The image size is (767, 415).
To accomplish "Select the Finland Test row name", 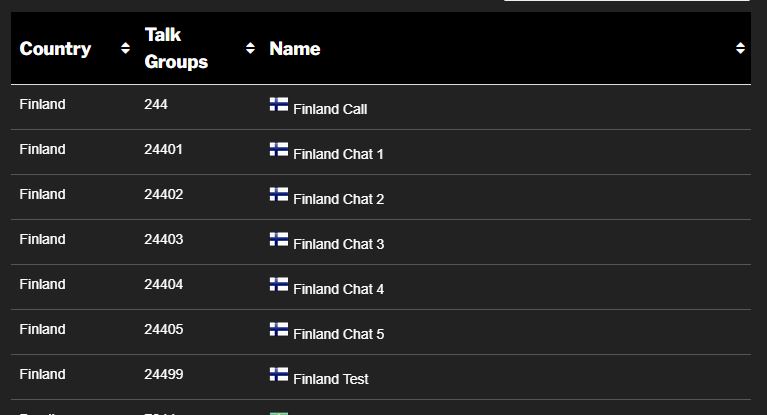I will tap(331, 379).
